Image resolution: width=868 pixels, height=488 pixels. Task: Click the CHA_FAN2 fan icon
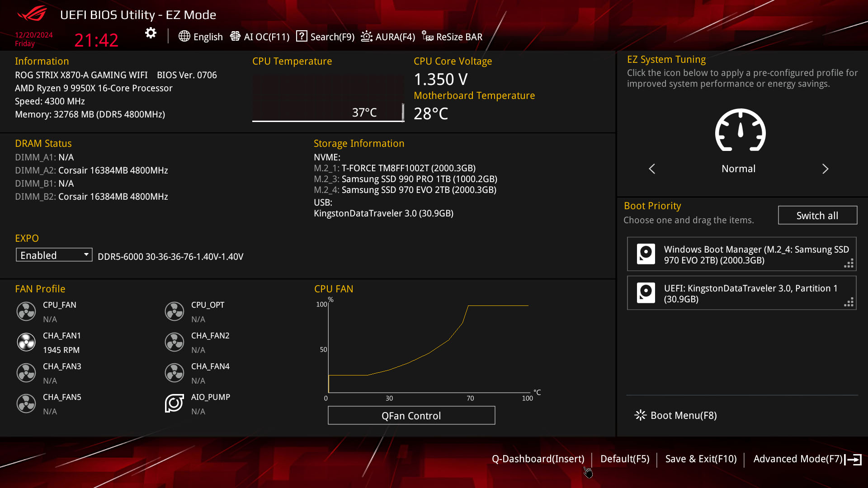[x=175, y=342]
